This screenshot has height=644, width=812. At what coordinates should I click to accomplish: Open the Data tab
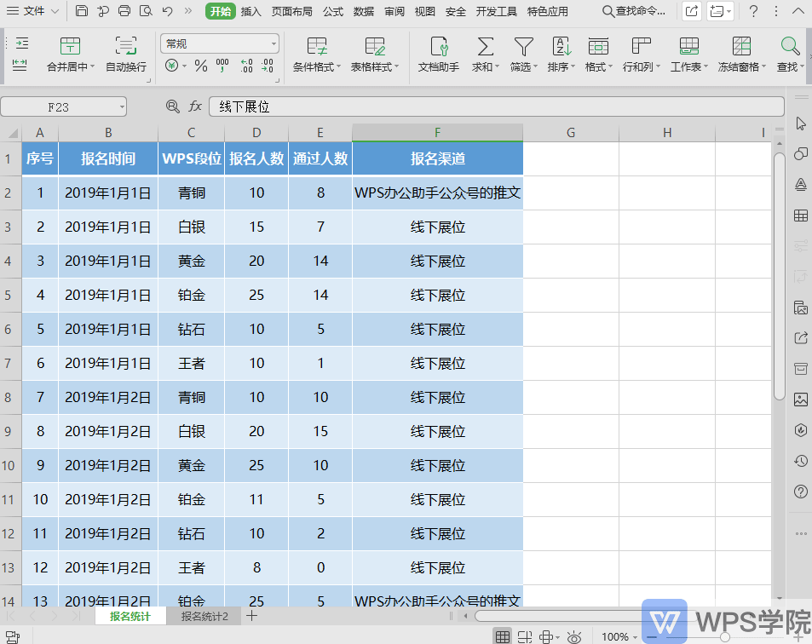(364, 11)
